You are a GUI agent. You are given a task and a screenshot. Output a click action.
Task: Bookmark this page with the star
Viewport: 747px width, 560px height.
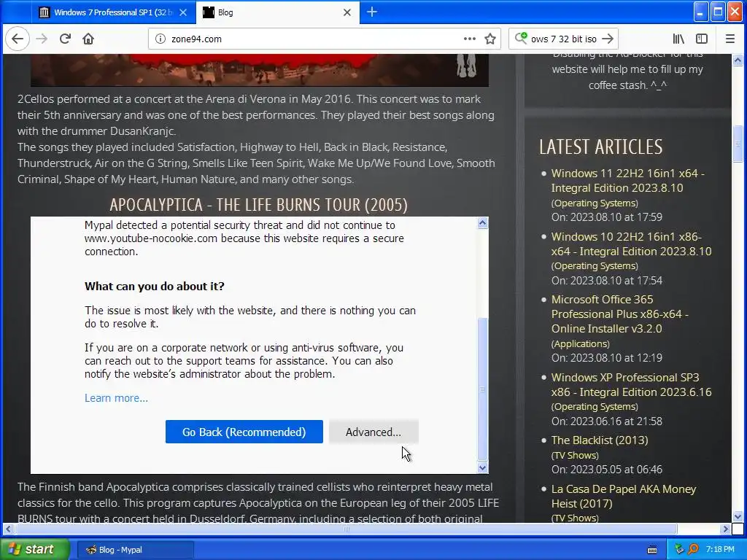coord(490,39)
